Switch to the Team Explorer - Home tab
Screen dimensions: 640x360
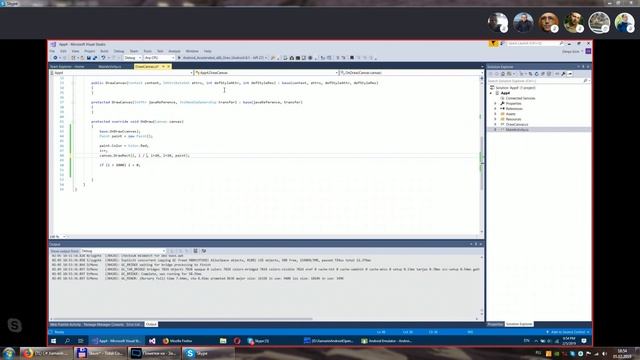(x=67, y=66)
